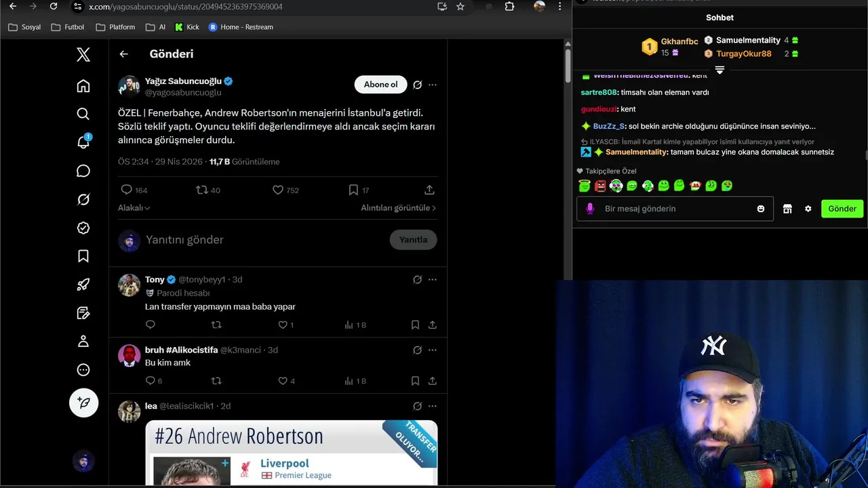Open More circle menu in sidebar

click(x=83, y=370)
